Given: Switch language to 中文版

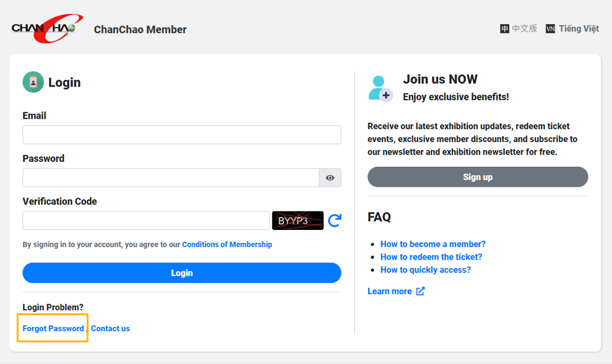Looking at the screenshot, I should [524, 29].
